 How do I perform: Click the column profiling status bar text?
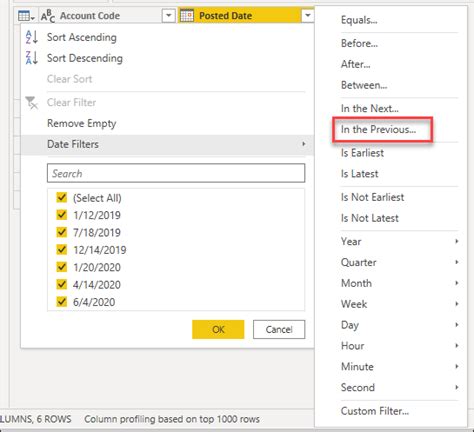coord(172,419)
